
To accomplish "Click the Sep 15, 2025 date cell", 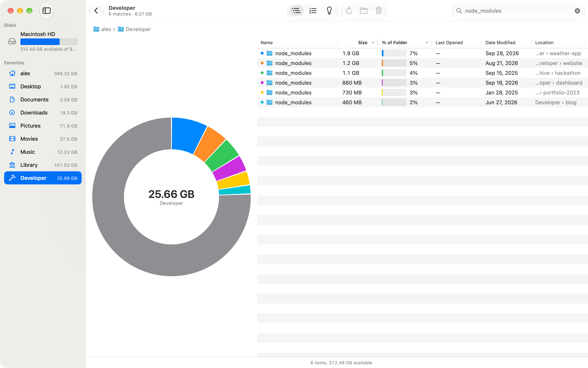I will tap(501, 73).
